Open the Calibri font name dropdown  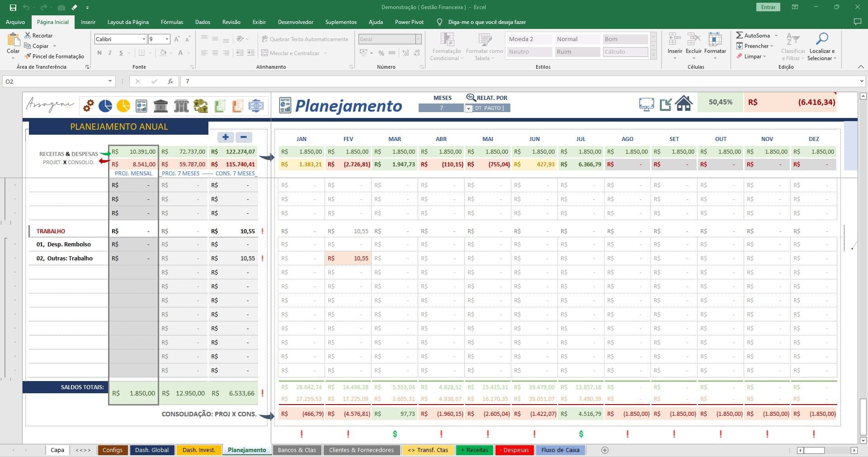(144, 39)
